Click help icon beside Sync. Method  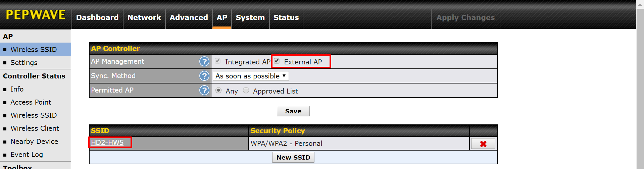tap(204, 76)
